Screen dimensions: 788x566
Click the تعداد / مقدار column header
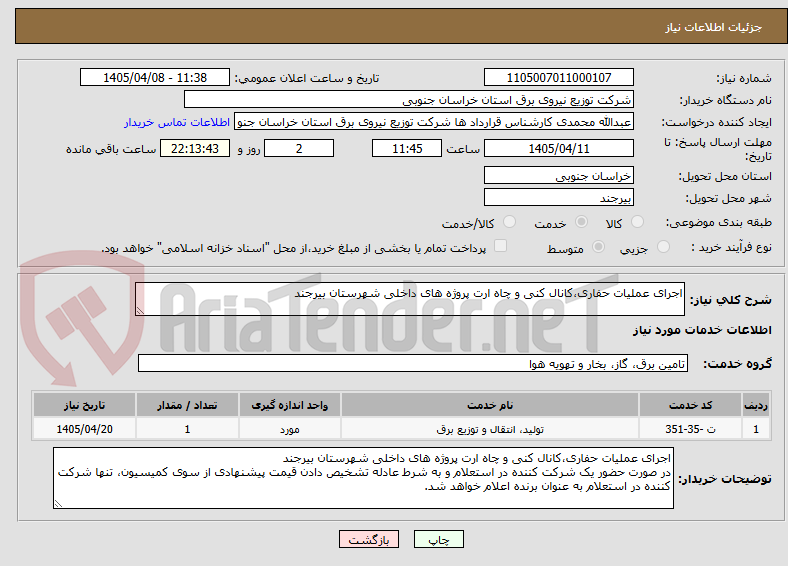pos(187,405)
